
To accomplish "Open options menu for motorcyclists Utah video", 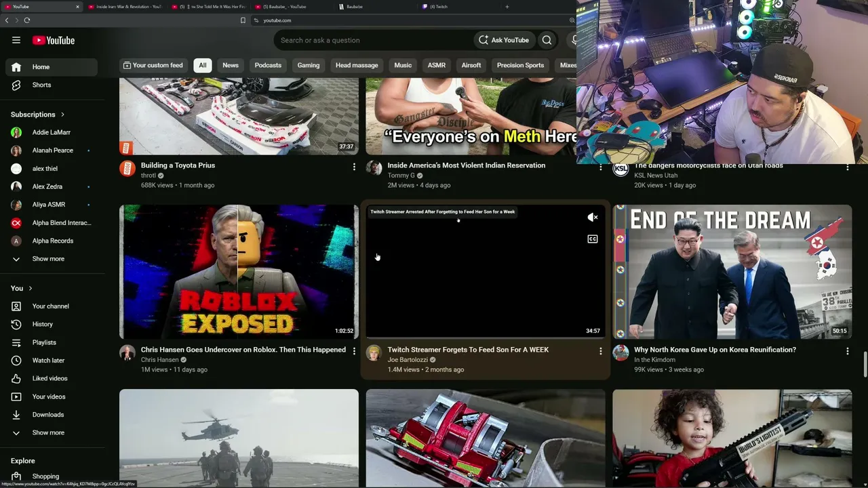I will pos(847,167).
